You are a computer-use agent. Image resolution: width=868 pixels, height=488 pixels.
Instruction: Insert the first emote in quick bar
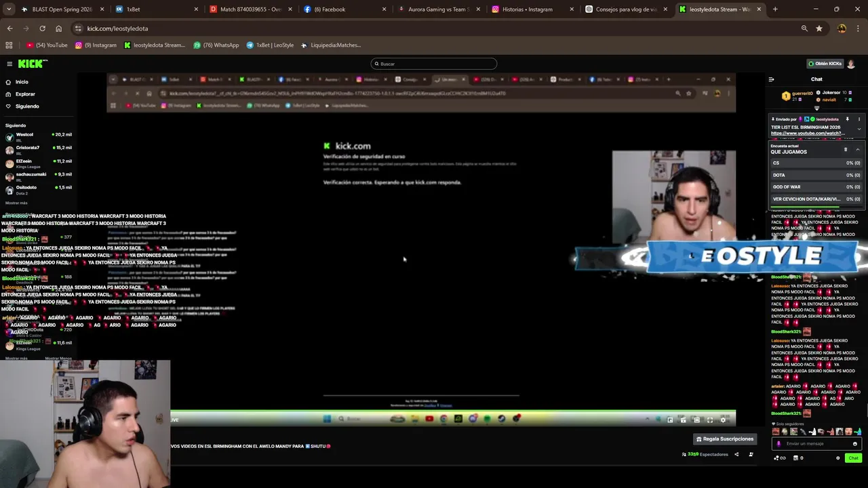click(x=776, y=432)
